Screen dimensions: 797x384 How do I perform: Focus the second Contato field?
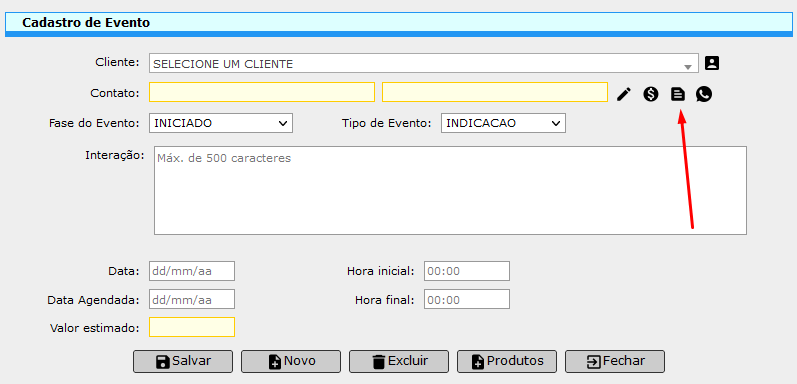pyautogui.click(x=495, y=92)
